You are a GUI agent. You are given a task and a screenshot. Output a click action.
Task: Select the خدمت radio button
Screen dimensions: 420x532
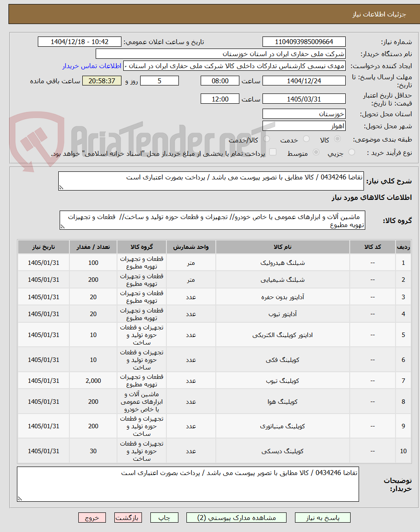point(306,139)
